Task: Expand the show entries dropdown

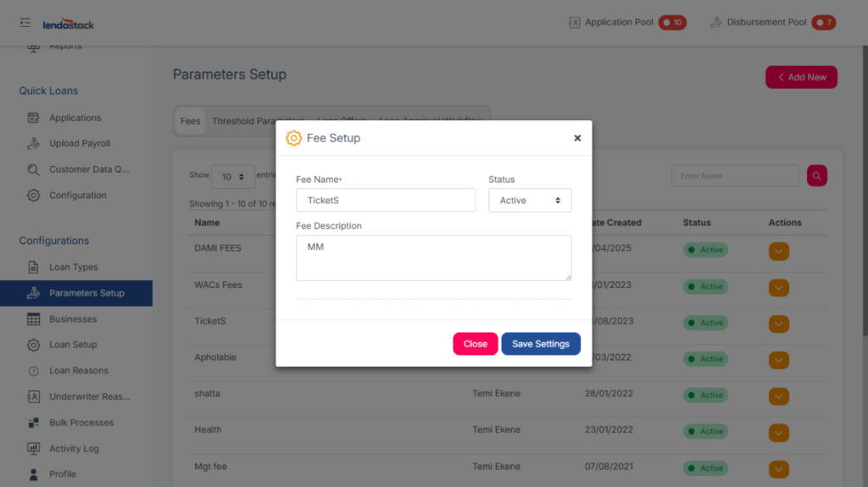Action: [x=232, y=177]
